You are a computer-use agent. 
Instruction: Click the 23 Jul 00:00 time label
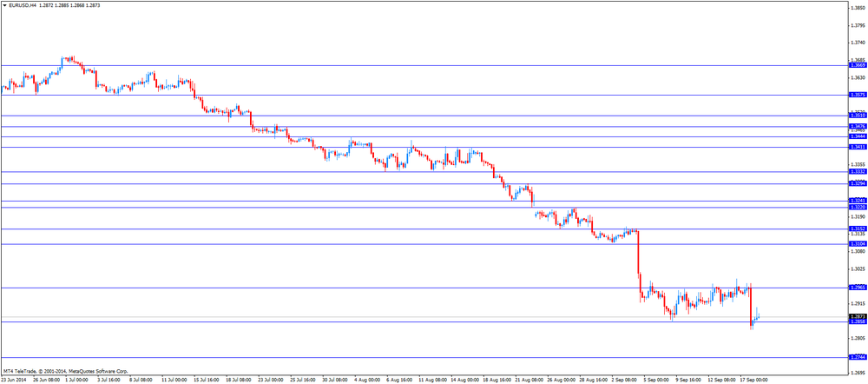[x=271, y=381]
